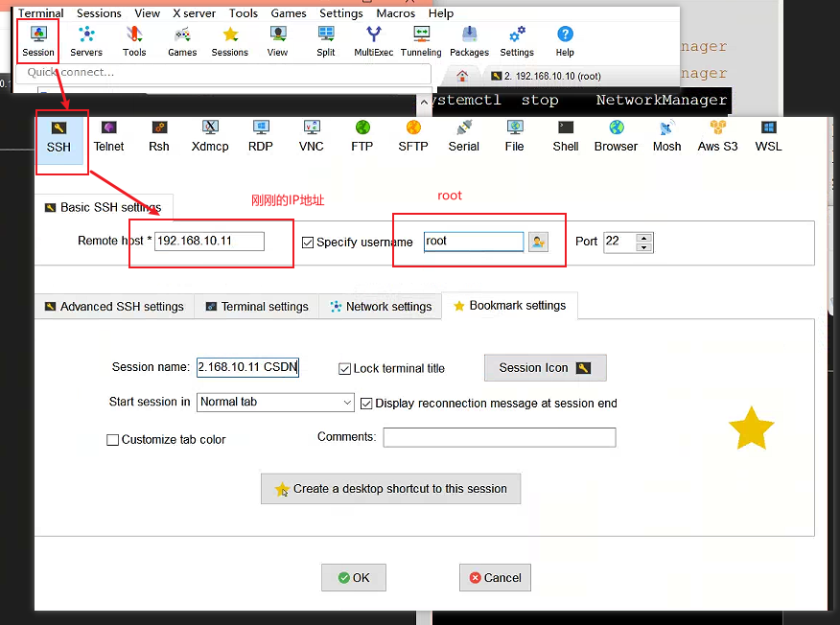Focus the Quick connect box
The width and height of the screenshot is (840, 625).
[223, 73]
